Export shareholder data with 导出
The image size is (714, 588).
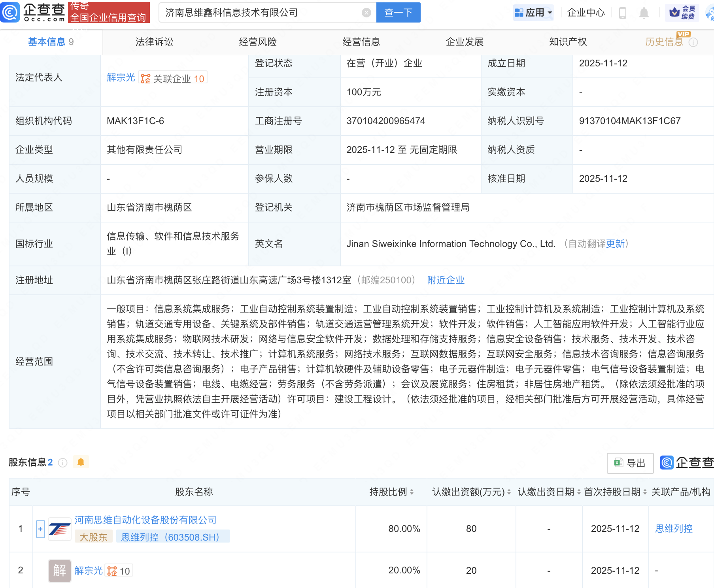point(630,463)
